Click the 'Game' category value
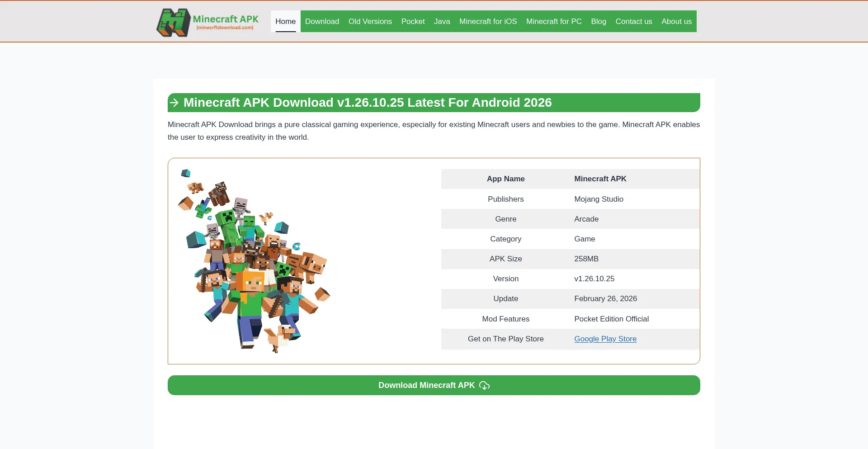This screenshot has height=449, width=868. (x=585, y=239)
